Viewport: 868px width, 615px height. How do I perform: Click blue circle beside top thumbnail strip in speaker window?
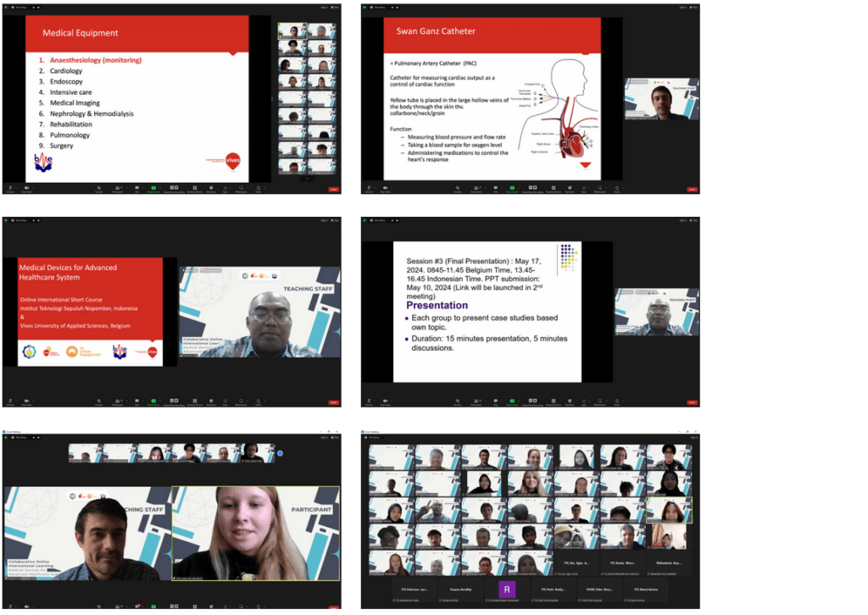(280, 453)
